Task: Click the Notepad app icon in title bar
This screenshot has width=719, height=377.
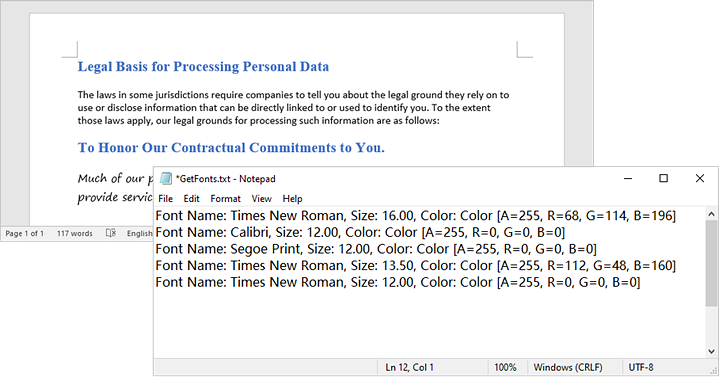Action: (x=166, y=178)
